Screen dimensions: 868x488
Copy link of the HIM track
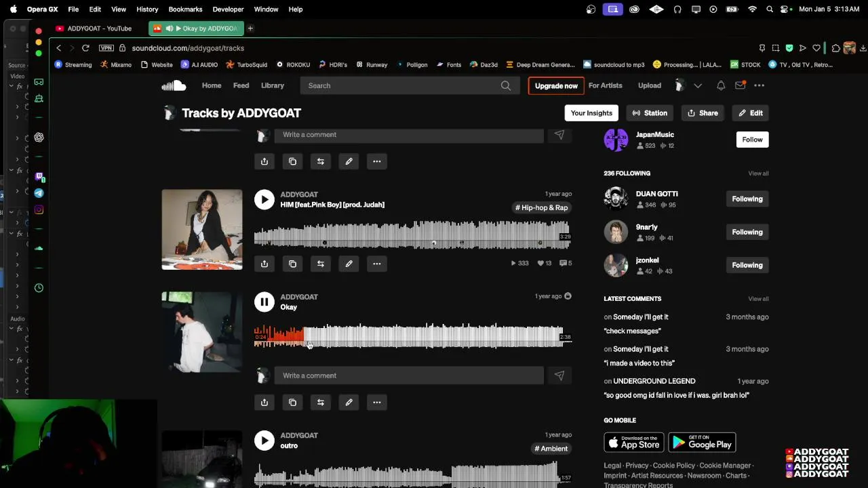(292, 264)
